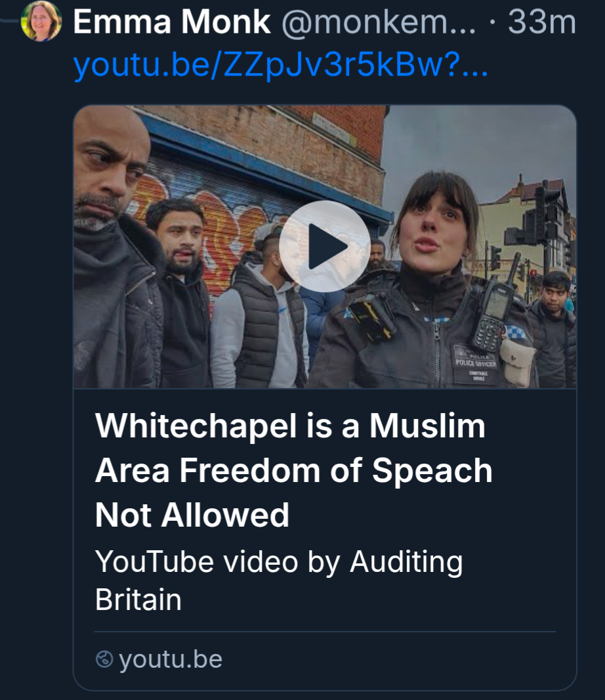Click the link icon beside youtu.be footer
Screen dimensions: 605x700
tap(104, 659)
